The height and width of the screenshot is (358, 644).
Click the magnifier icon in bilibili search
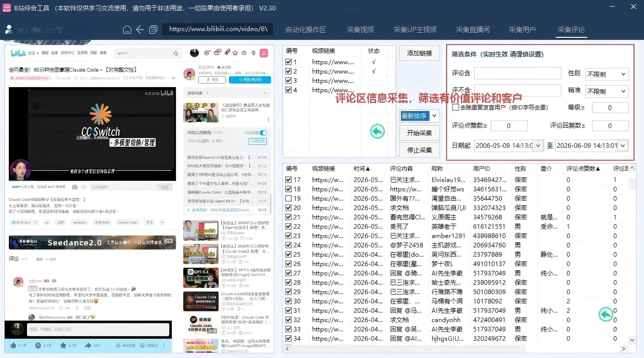pos(176,53)
